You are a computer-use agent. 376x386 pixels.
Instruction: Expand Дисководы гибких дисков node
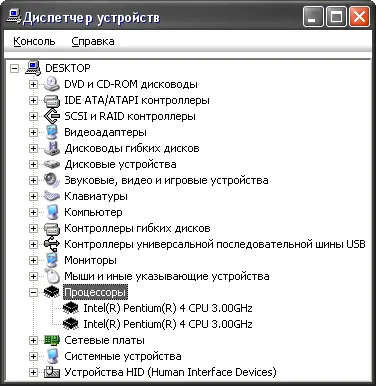[x=33, y=149]
